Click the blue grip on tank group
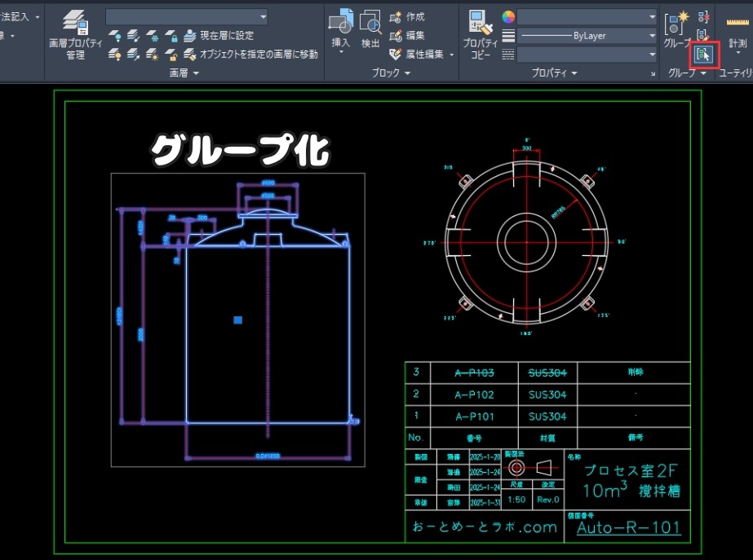 237,320
